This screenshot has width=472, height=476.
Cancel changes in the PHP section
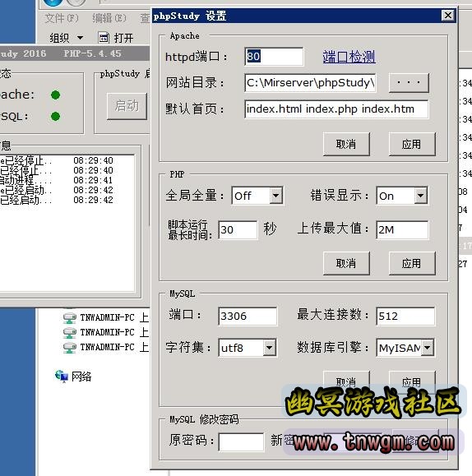tap(346, 263)
